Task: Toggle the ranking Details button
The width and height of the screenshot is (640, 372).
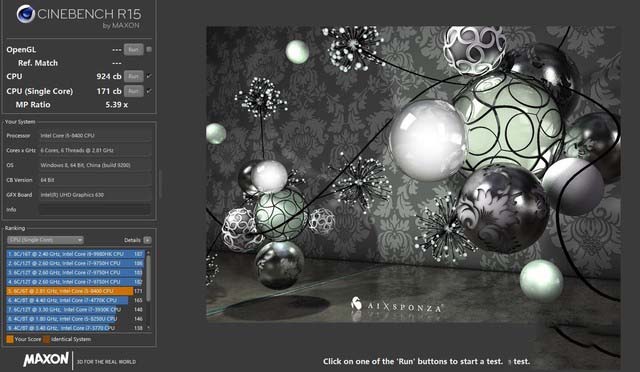Action: point(147,240)
